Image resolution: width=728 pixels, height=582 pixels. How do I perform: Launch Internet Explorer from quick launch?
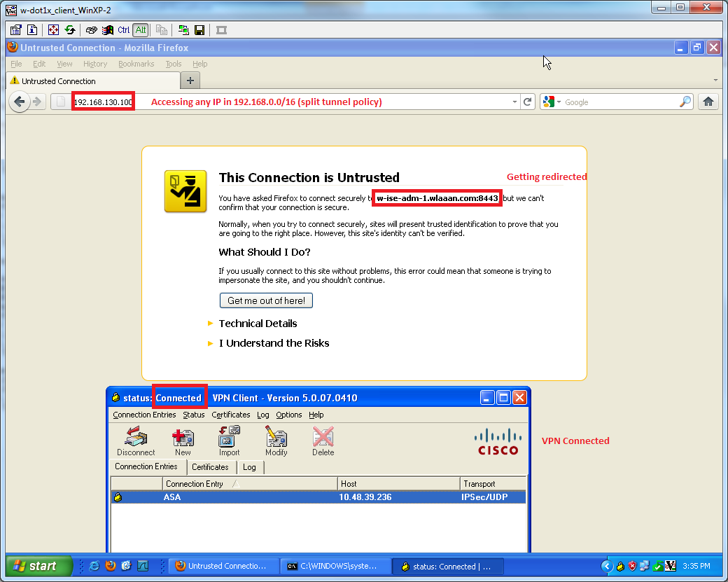tap(94, 566)
